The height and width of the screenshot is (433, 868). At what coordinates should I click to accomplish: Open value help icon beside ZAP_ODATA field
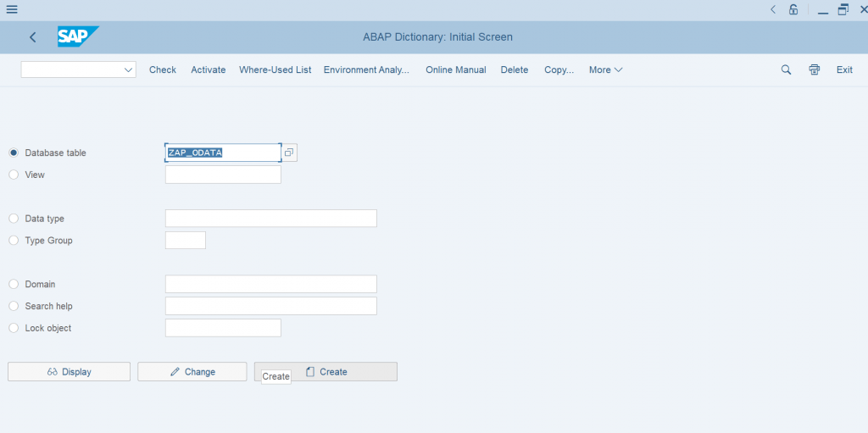point(289,153)
